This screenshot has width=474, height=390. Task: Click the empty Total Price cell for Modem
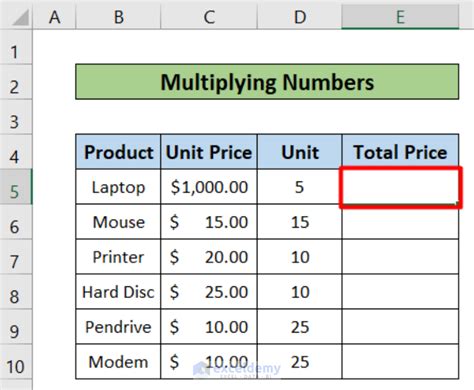pos(400,362)
